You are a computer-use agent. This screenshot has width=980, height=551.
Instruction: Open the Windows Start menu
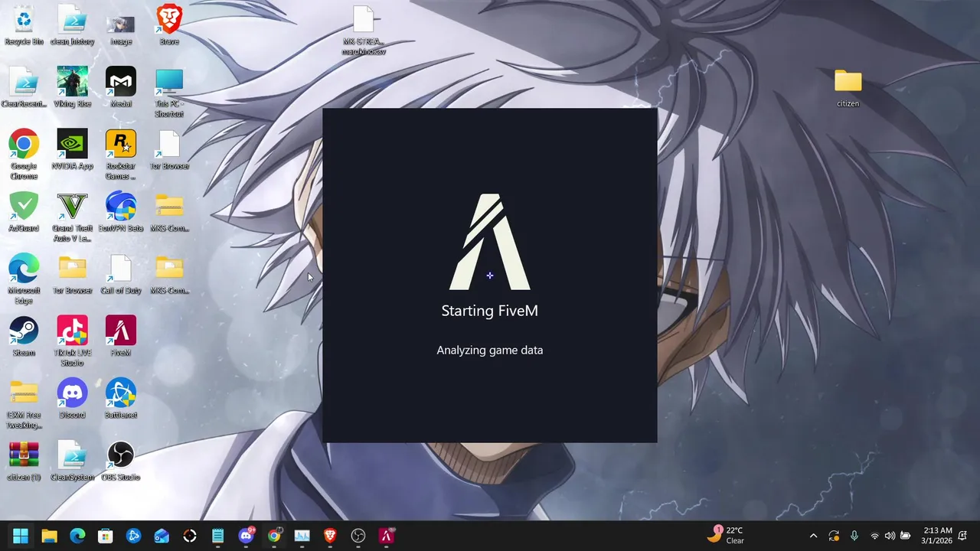click(x=21, y=536)
